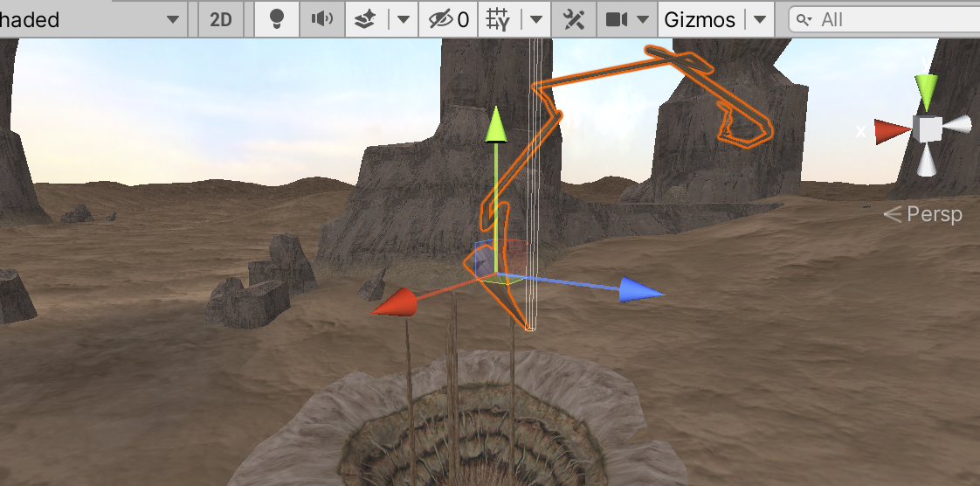Open the effects dropdown arrow
980x486 pixels.
coord(404,19)
